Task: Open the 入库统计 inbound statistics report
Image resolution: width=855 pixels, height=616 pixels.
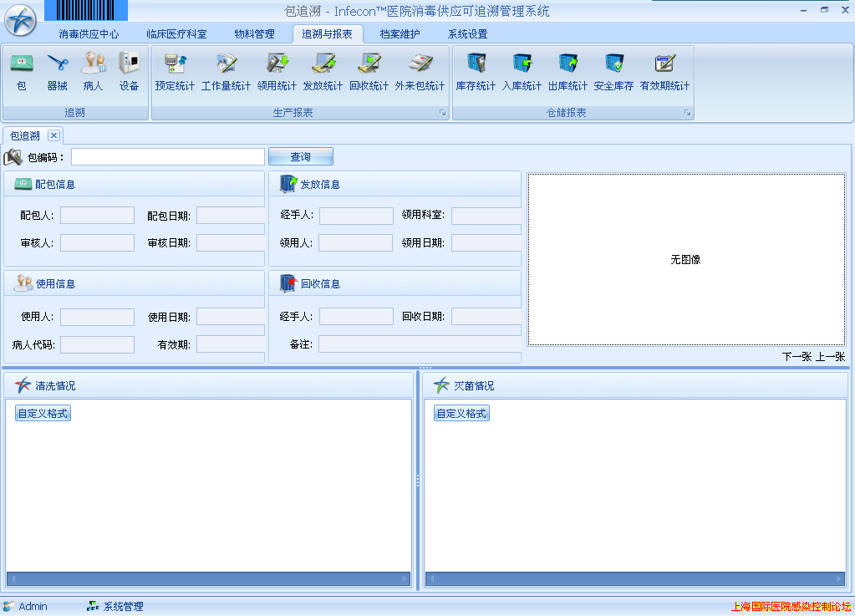Action: point(523,69)
